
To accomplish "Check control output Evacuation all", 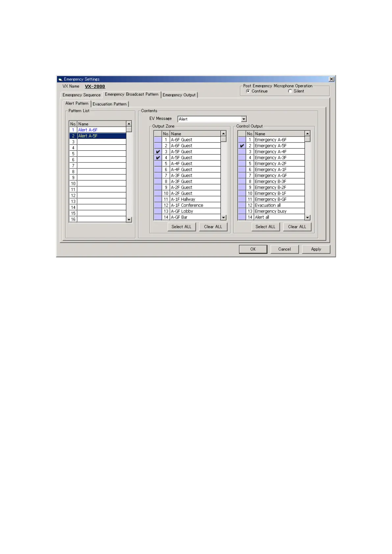I will 242,205.
